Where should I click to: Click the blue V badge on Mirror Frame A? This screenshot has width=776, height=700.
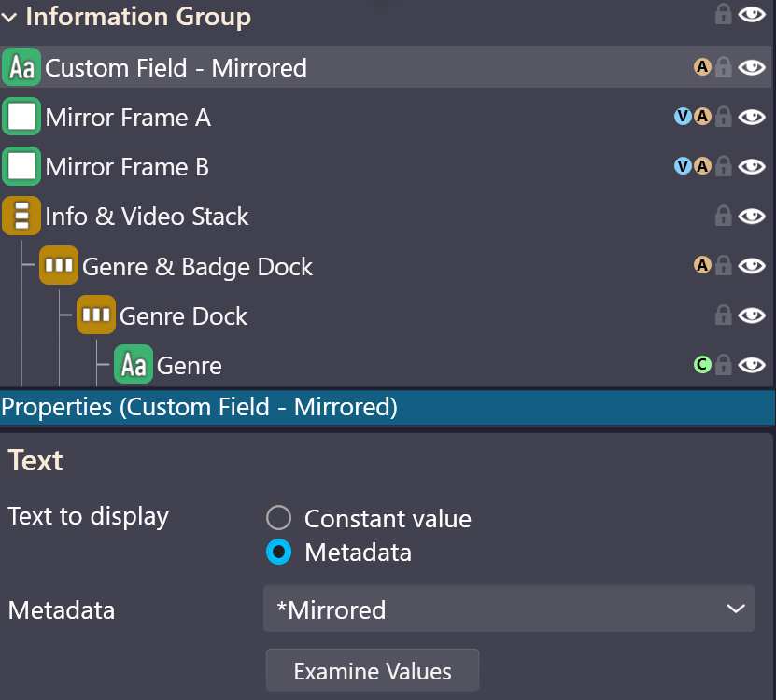pyautogui.click(x=683, y=117)
